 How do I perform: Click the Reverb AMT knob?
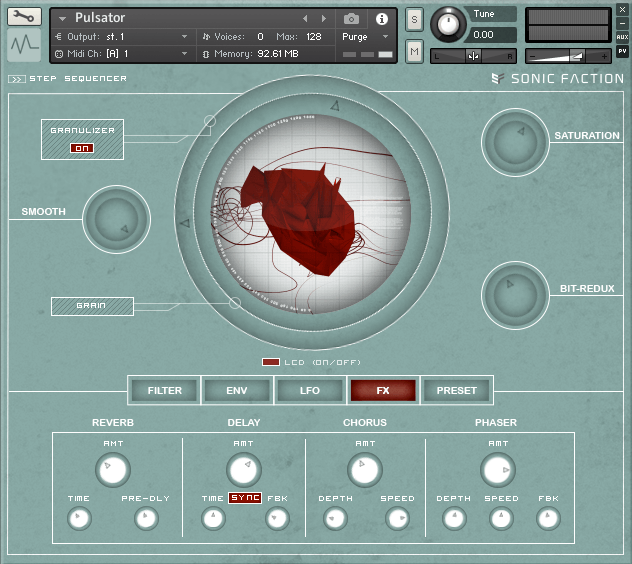click(113, 470)
